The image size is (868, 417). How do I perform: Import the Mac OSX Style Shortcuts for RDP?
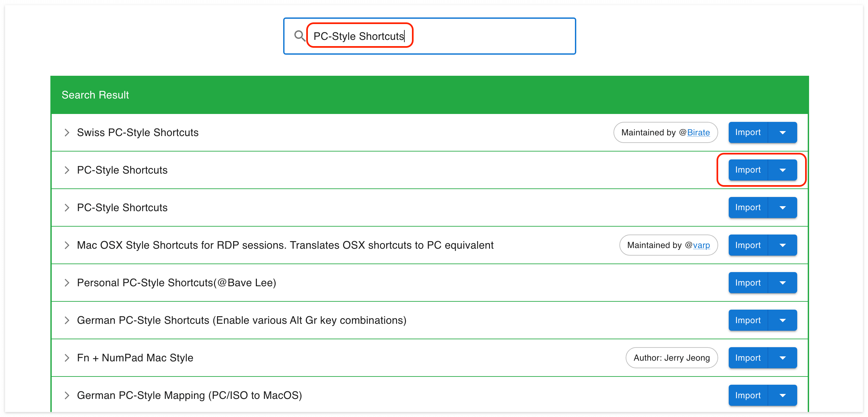(x=748, y=245)
